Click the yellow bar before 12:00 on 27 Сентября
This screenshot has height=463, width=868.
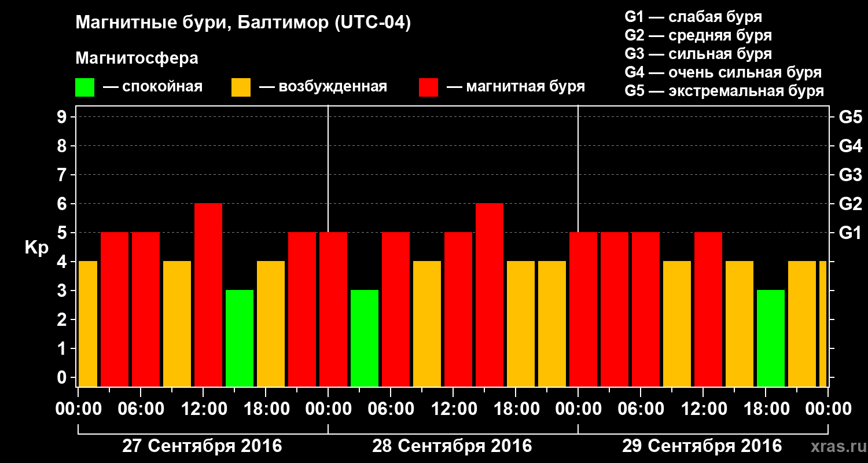click(x=177, y=324)
